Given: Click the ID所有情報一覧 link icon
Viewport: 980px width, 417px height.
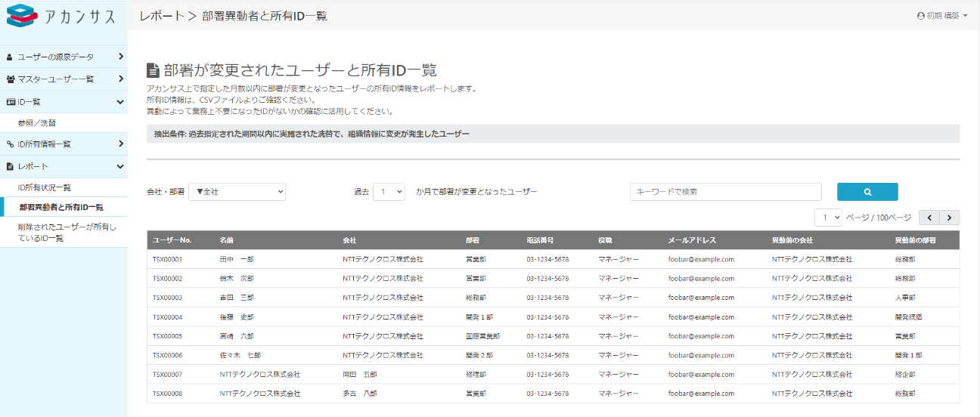Looking at the screenshot, I should point(11,144).
